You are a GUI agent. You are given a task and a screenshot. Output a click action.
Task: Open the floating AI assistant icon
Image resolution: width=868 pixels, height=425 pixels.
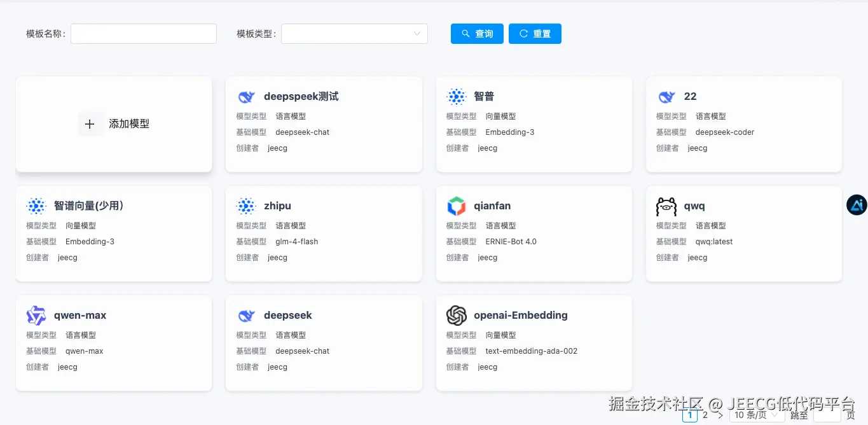pos(857,205)
